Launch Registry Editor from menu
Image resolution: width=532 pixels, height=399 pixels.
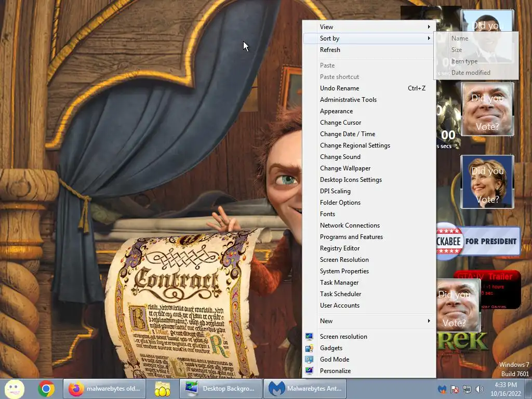pos(369,248)
